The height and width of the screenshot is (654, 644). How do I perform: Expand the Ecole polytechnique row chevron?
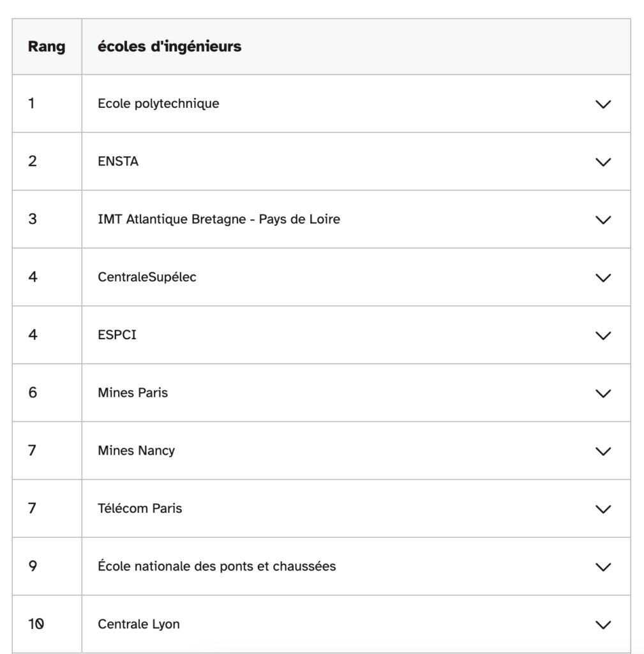603,104
